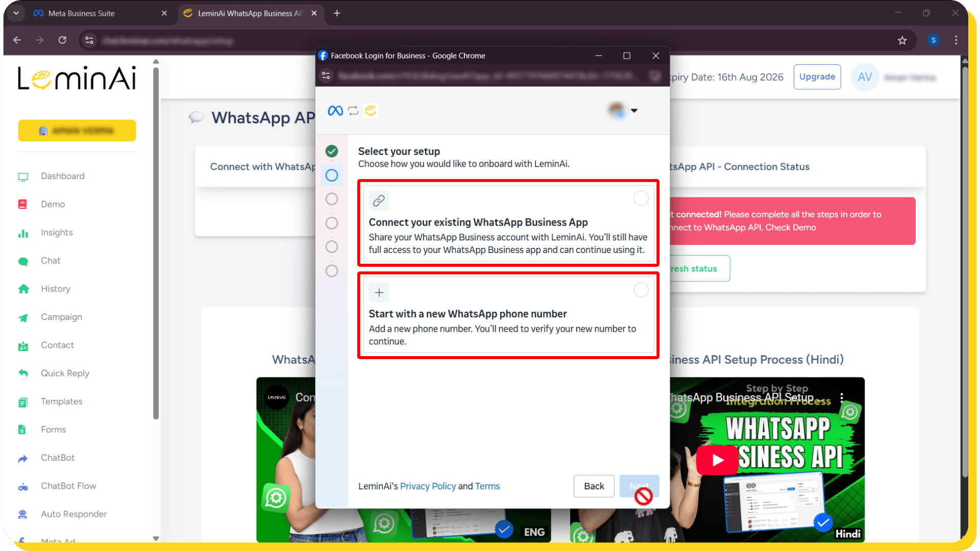This screenshot has width=980, height=551.
Task: Select the Insights sidebar icon
Action: coord(23,233)
